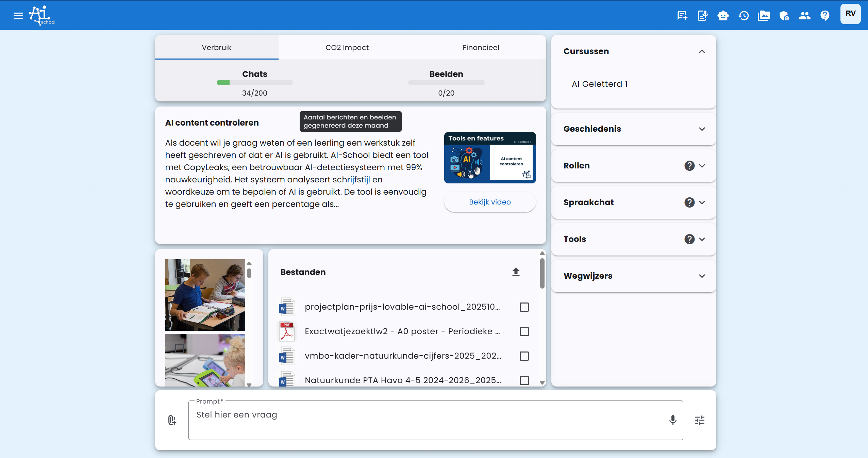The height and width of the screenshot is (458, 868).
Task: Expand the Wegwijzers section
Action: (x=702, y=276)
